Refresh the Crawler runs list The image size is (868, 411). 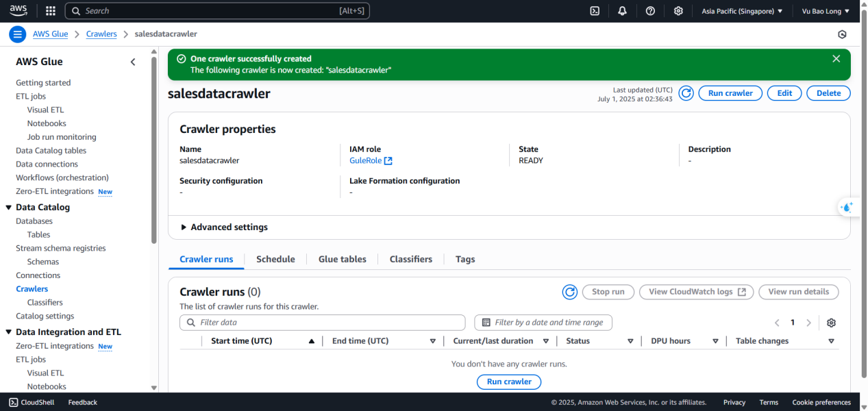pos(569,292)
